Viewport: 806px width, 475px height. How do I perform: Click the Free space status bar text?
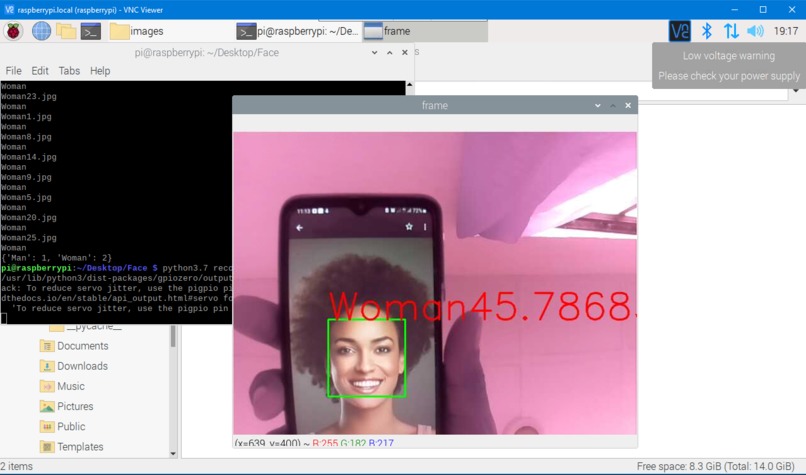[716, 466]
